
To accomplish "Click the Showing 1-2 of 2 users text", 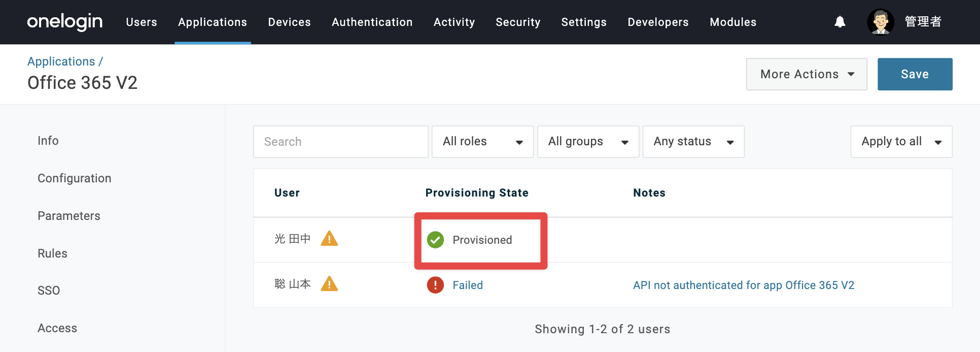I will pos(603,329).
